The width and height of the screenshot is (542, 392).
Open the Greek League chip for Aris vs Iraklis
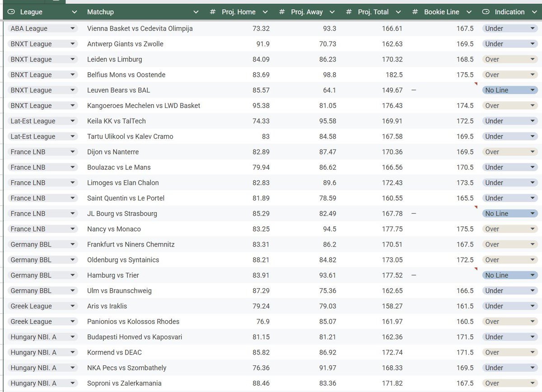(x=43, y=306)
